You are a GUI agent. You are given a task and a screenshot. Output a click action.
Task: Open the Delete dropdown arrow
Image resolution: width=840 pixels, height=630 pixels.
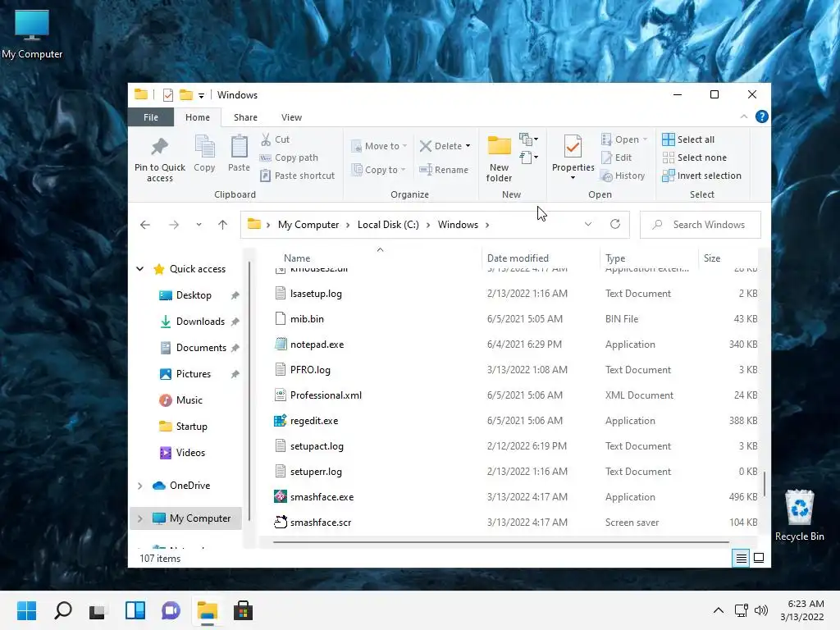tap(468, 146)
